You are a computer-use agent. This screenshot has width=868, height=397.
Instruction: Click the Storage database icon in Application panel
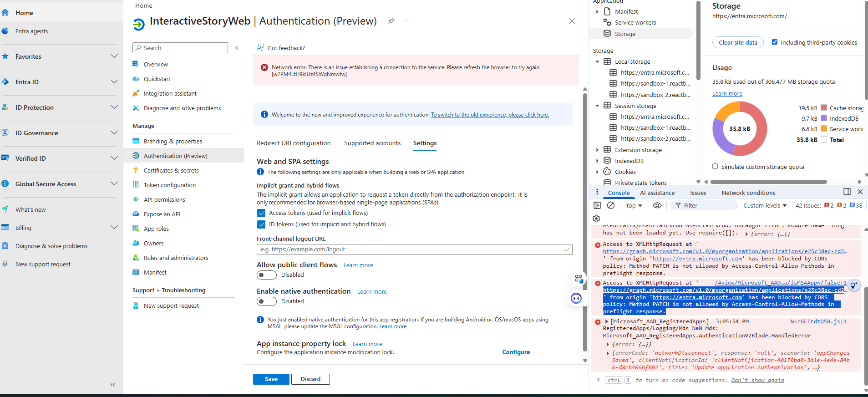(x=607, y=33)
